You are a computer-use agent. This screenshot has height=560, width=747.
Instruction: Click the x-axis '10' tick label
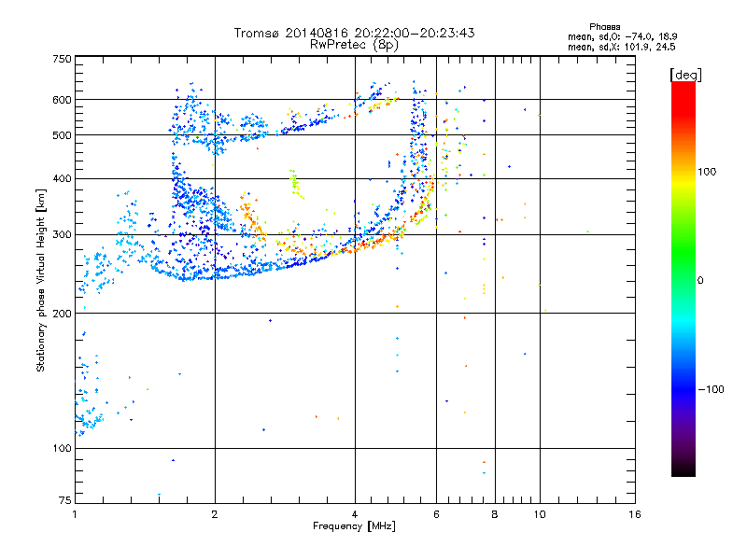tap(540, 514)
